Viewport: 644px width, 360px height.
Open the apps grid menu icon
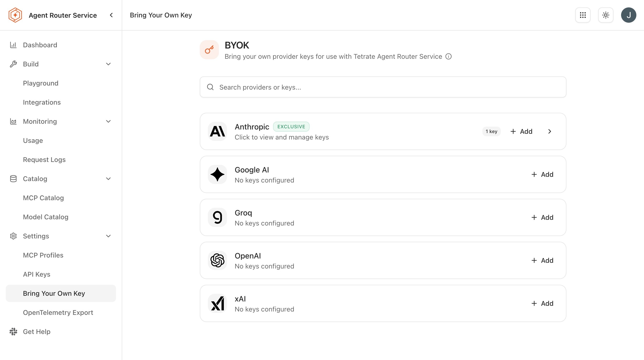[x=583, y=15]
